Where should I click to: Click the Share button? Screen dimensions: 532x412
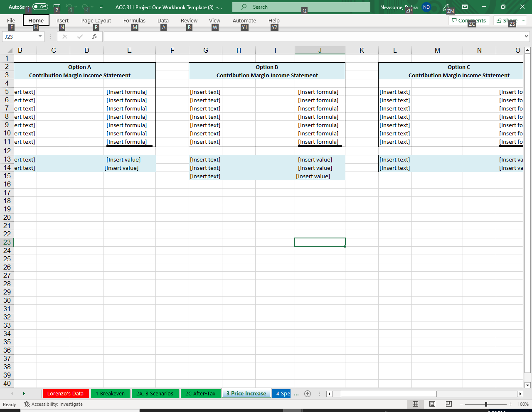pos(507,20)
